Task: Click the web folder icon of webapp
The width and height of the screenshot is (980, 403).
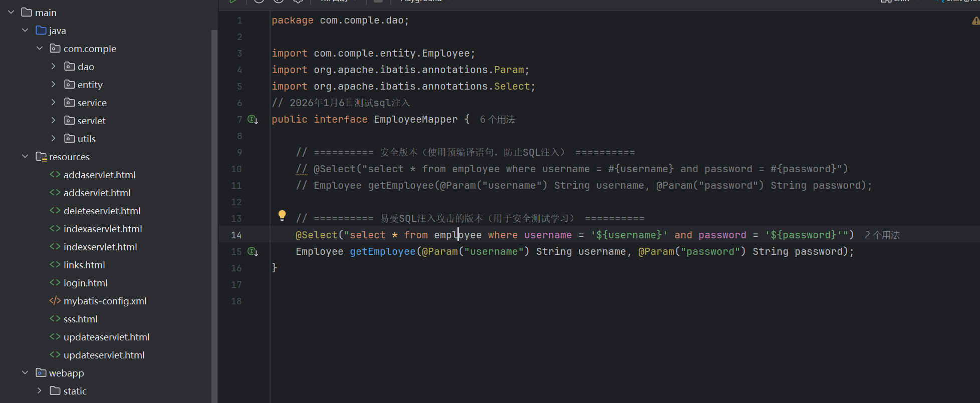Action: tap(41, 373)
